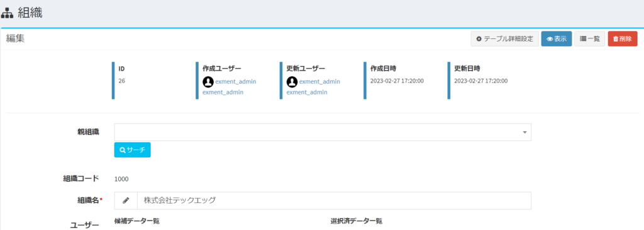Click the サーチ search button
644x230 pixels.
132,150
